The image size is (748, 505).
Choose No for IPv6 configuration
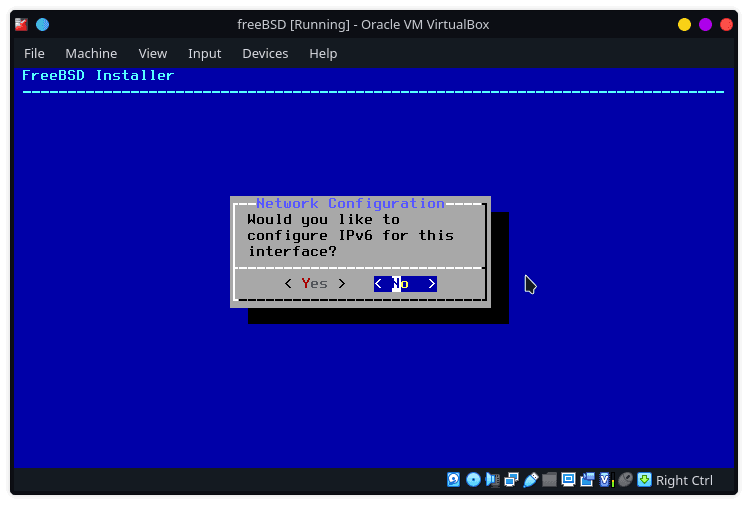405,284
